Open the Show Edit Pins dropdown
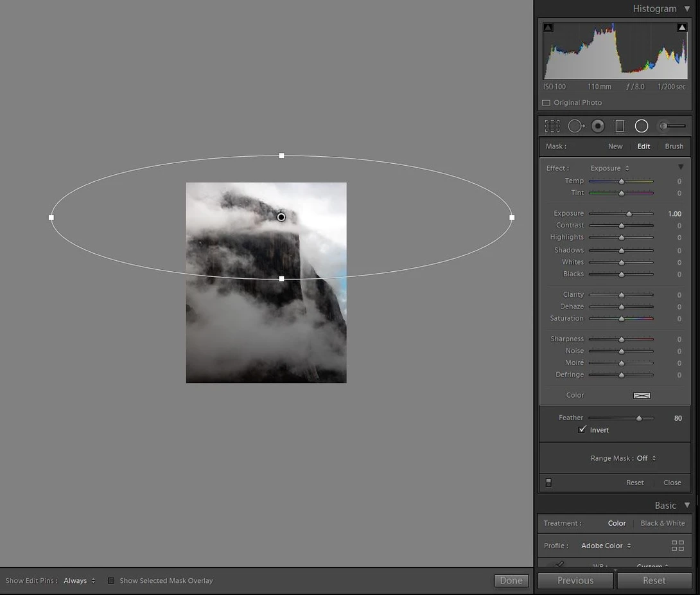This screenshot has width=700, height=595. point(80,581)
